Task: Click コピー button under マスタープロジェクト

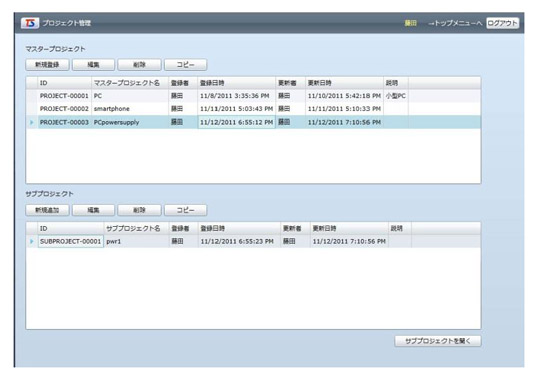Action: (186, 65)
